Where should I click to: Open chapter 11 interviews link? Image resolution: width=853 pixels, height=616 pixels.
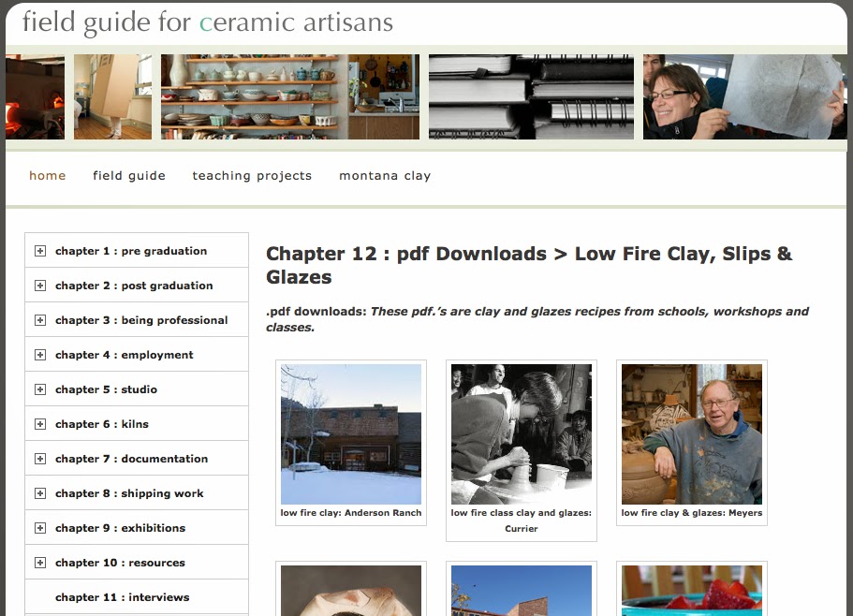[123, 597]
